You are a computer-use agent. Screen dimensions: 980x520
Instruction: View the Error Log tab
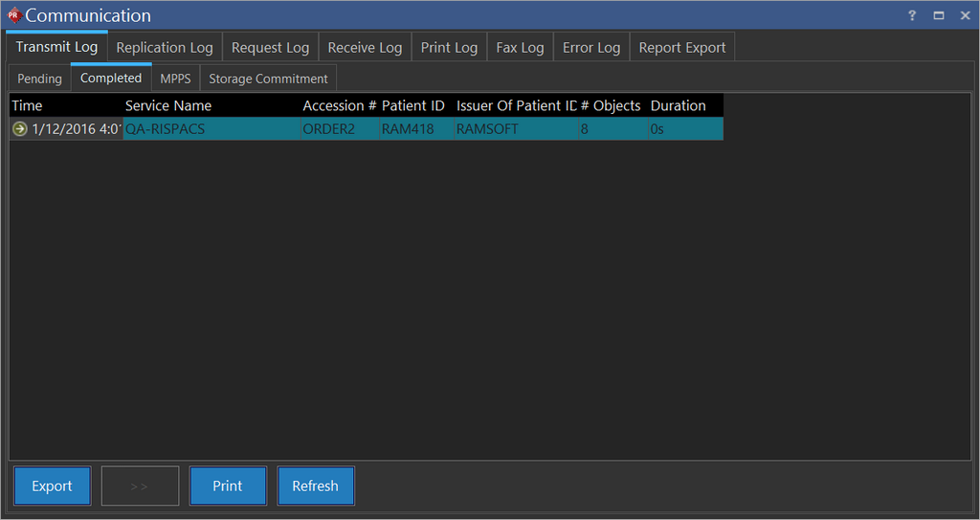pos(591,47)
